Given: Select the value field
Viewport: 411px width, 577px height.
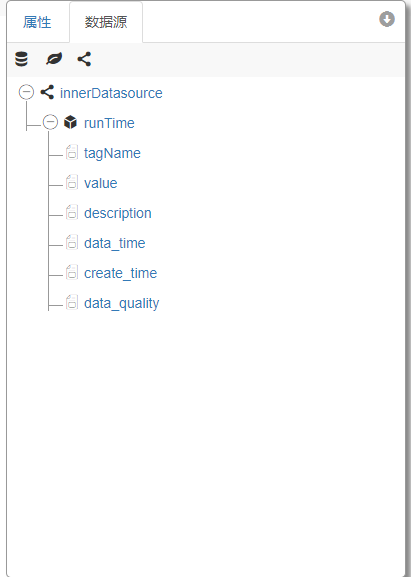Looking at the screenshot, I should [100, 183].
